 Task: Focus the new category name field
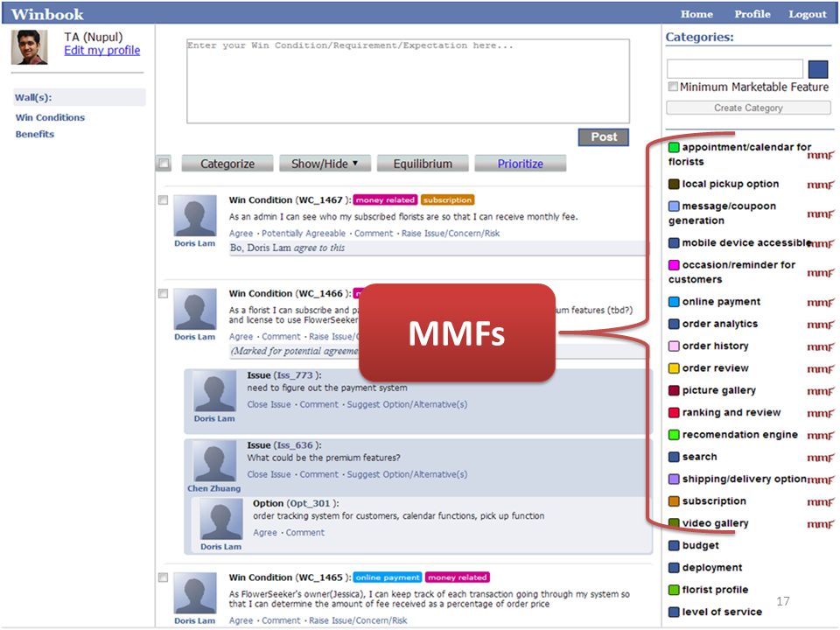[x=734, y=69]
